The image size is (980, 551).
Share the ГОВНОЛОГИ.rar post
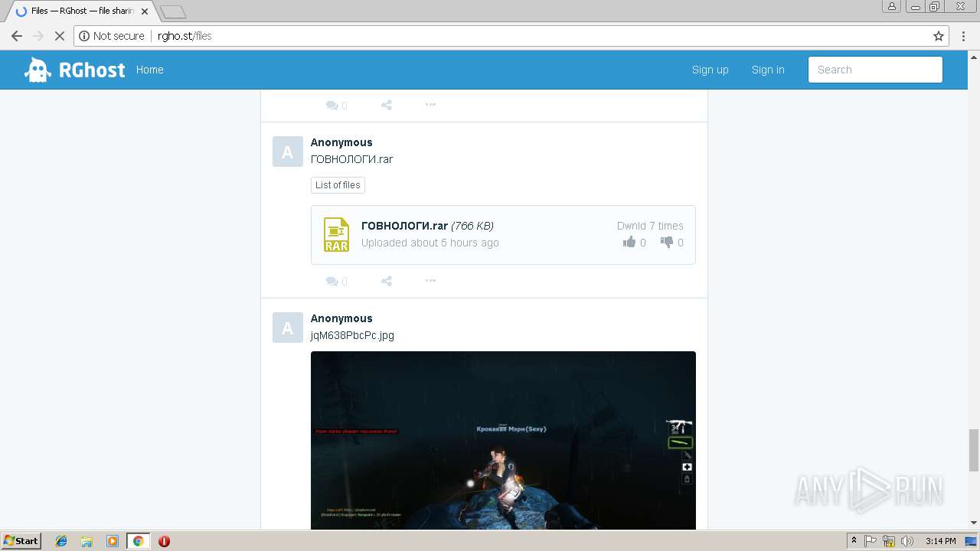[387, 281]
